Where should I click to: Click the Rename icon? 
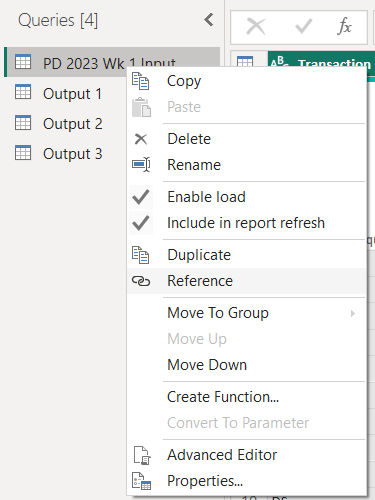(x=141, y=165)
